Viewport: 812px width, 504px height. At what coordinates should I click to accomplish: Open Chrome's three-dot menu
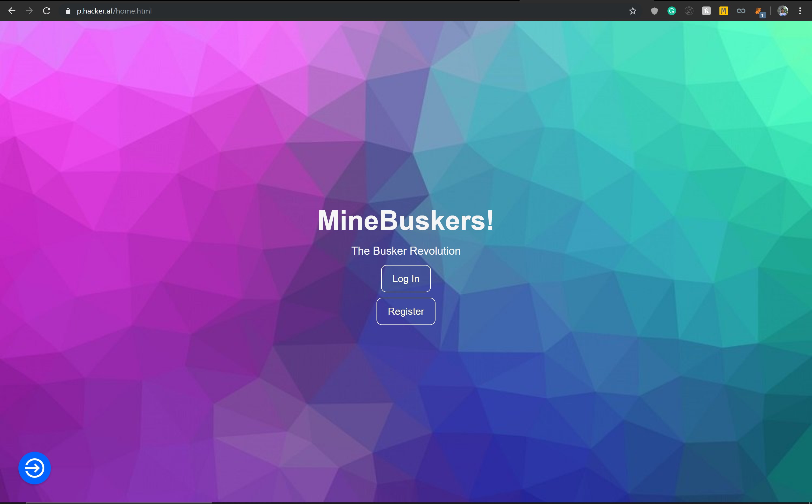(800, 11)
